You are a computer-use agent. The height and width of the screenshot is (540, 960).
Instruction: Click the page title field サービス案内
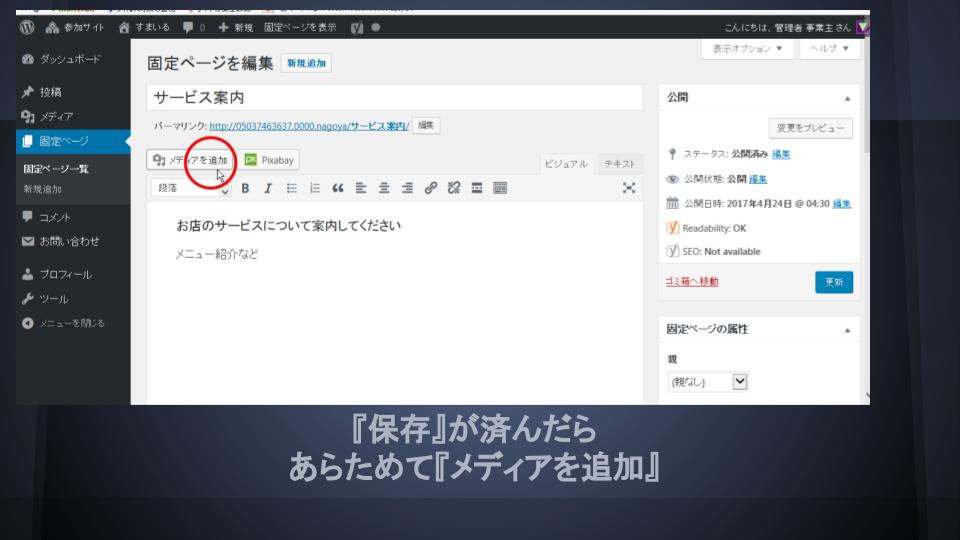(x=394, y=98)
